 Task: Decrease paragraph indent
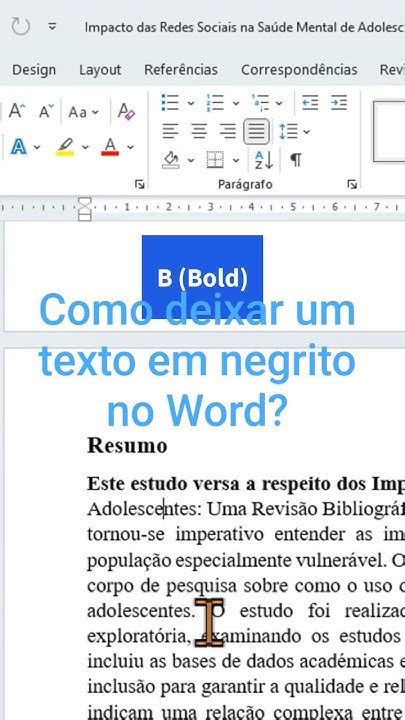(x=310, y=103)
